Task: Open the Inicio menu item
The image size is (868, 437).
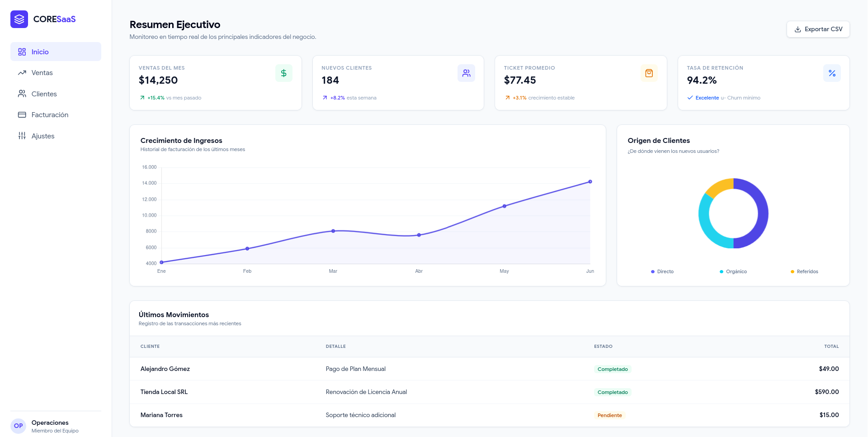Action: point(56,52)
